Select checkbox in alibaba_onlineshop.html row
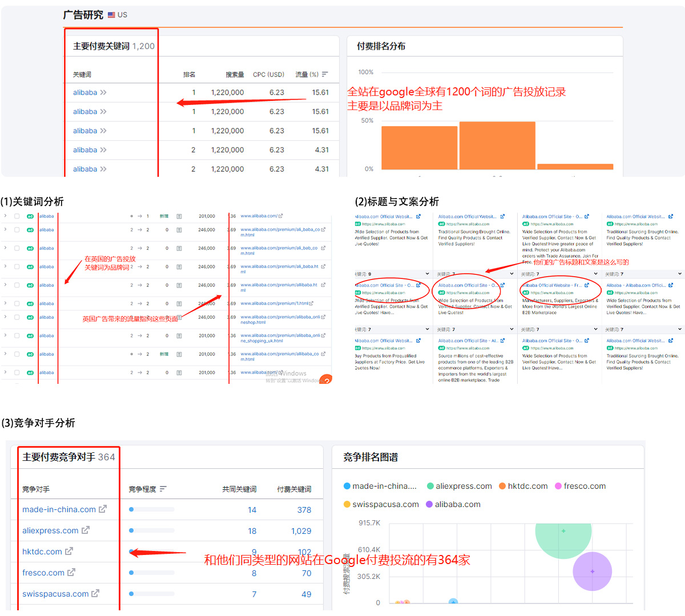685x616 pixels. pyautogui.click(x=17, y=317)
